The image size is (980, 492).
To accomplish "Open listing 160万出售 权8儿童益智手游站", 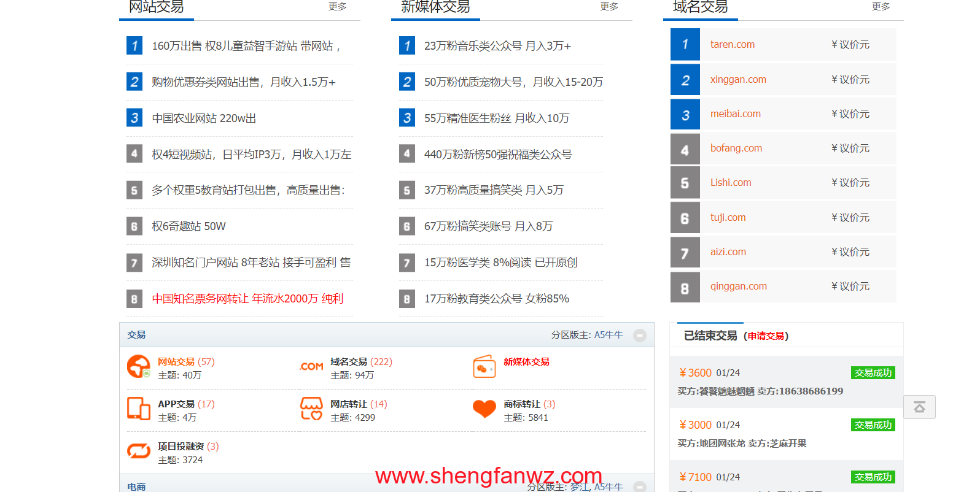I will (x=246, y=46).
